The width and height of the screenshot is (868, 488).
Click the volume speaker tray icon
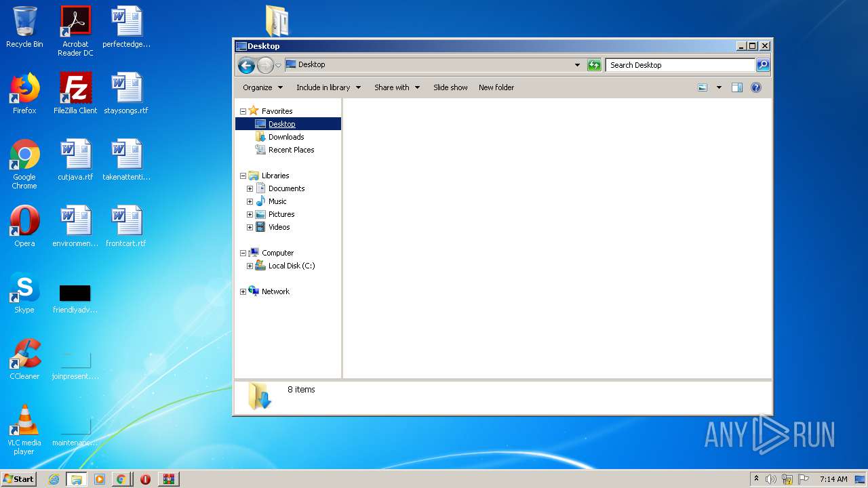click(x=771, y=479)
